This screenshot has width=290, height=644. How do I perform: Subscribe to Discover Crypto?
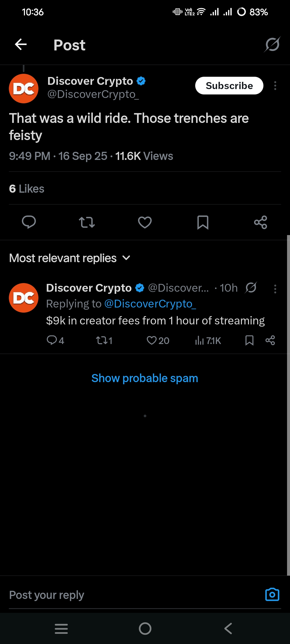[229, 86]
